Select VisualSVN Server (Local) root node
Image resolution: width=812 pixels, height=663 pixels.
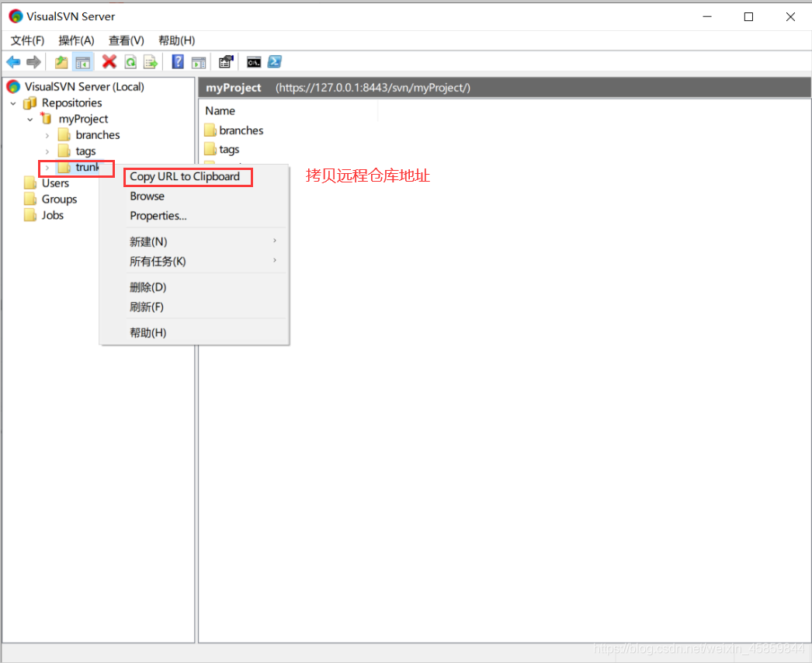coord(85,86)
